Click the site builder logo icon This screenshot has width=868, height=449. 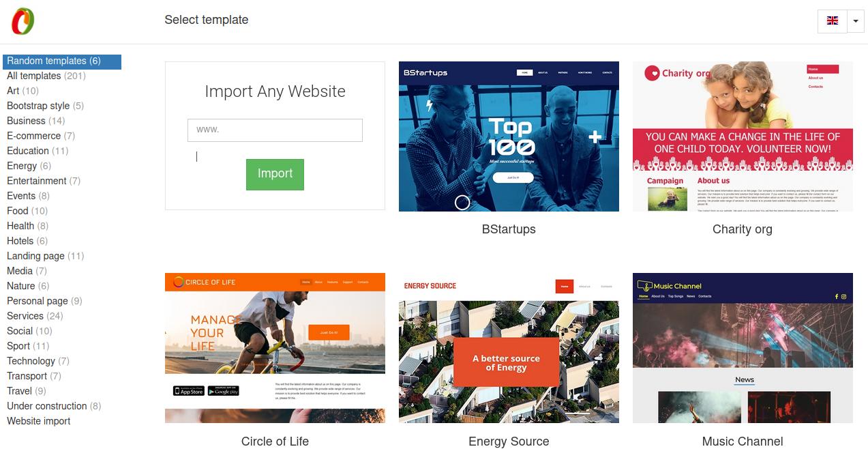point(23,21)
